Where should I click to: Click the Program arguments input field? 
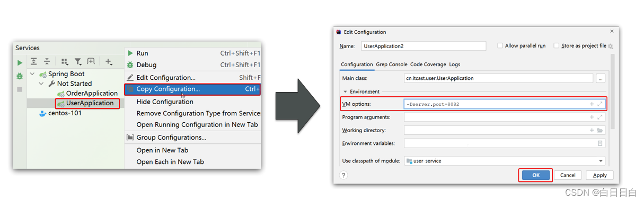click(504, 117)
